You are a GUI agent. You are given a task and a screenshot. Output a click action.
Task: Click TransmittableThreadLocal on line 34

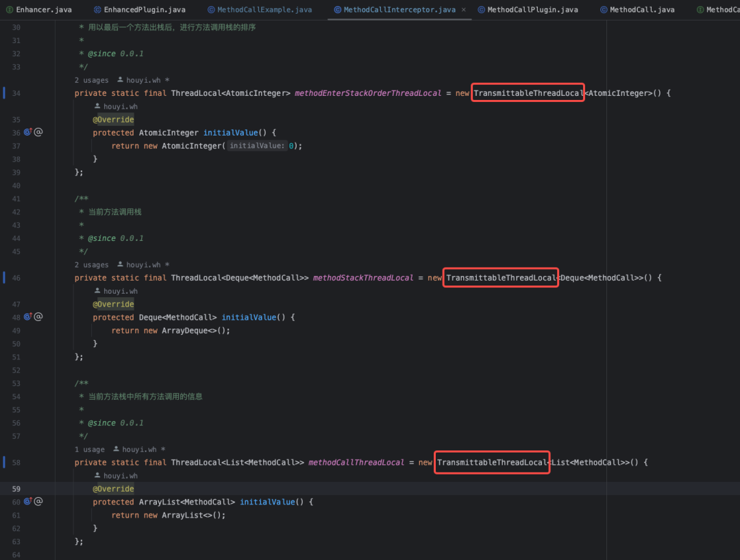click(528, 93)
